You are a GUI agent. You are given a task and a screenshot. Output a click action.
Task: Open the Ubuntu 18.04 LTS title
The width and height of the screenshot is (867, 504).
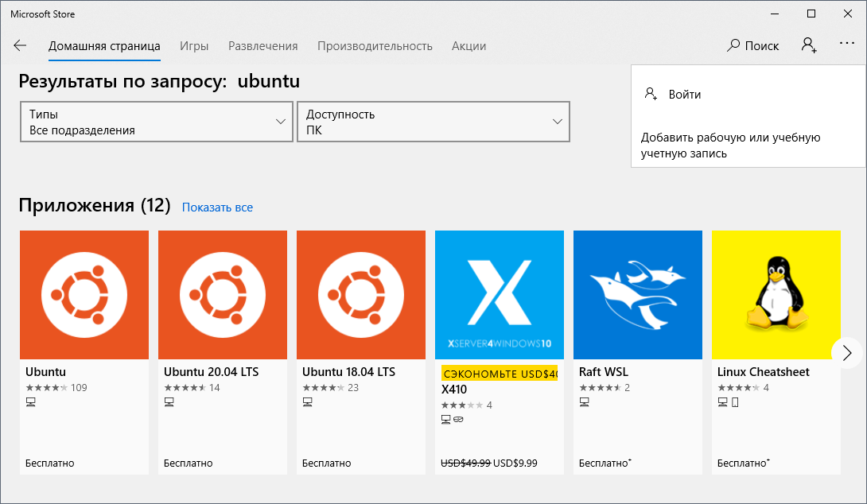click(349, 372)
